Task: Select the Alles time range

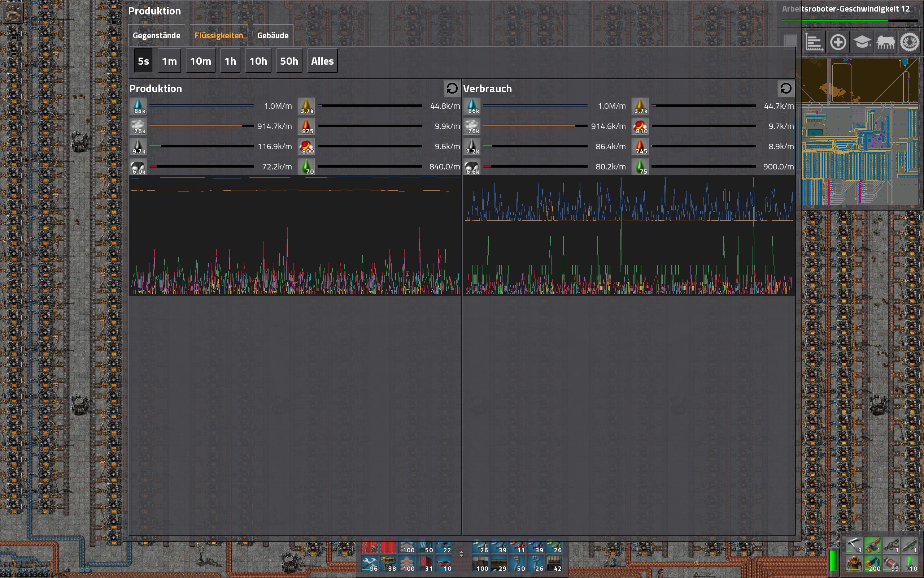Action: coord(322,61)
